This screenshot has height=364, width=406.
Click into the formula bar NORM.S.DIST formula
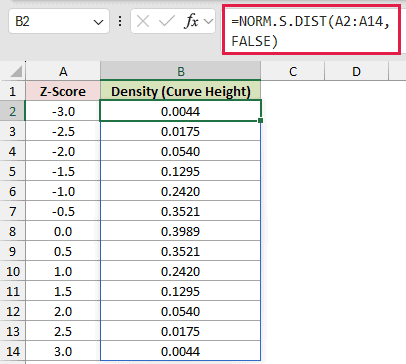tap(311, 31)
